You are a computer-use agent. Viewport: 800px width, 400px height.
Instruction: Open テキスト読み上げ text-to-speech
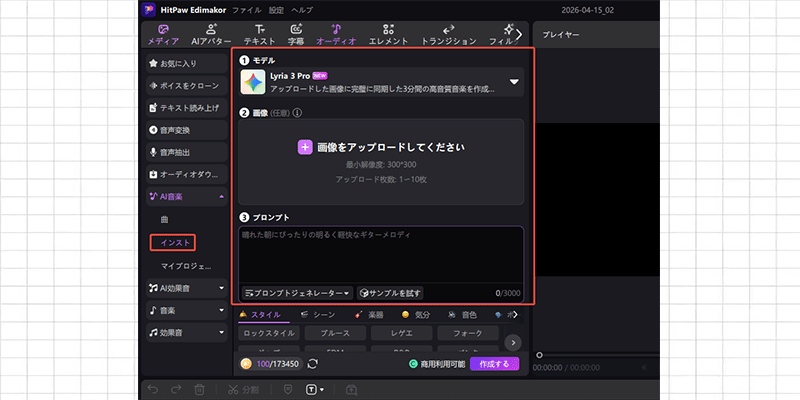click(187, 108)
